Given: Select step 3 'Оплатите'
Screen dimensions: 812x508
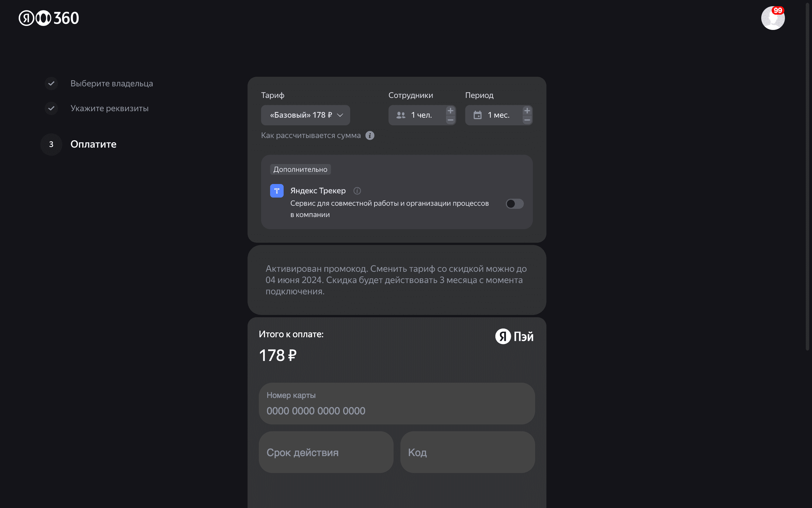Looking at the screenshot, I should 93,144.
